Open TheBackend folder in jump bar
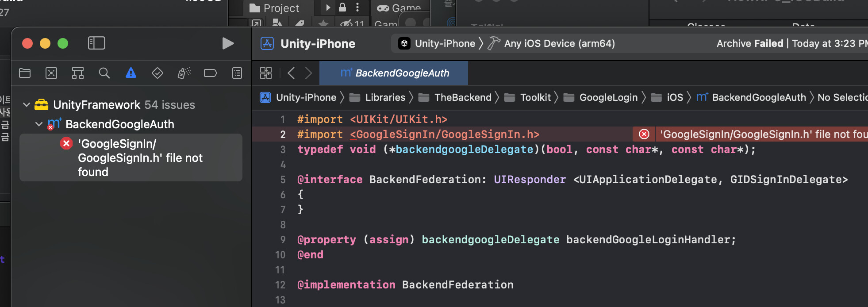 point(455,97)
